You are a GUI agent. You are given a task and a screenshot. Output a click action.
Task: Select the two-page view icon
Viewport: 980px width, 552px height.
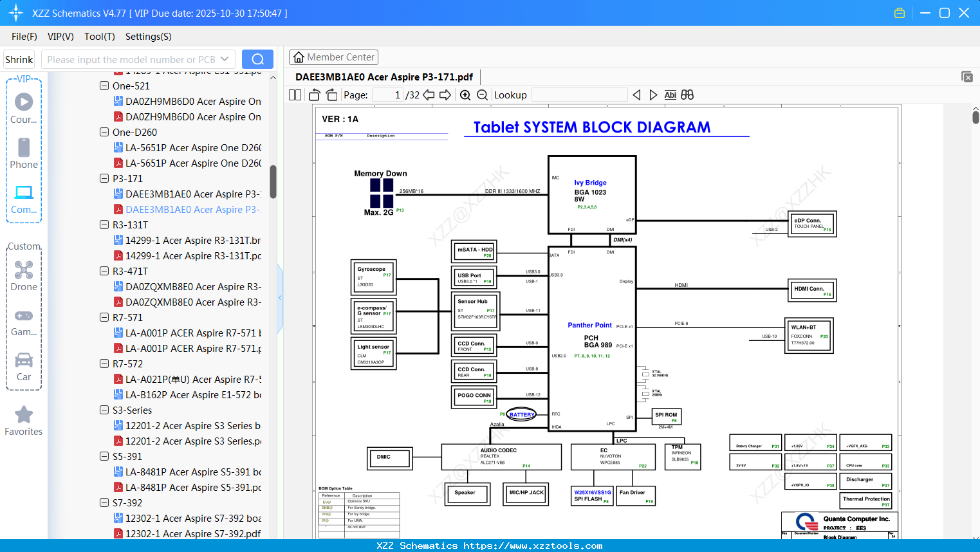pos(294,95)
